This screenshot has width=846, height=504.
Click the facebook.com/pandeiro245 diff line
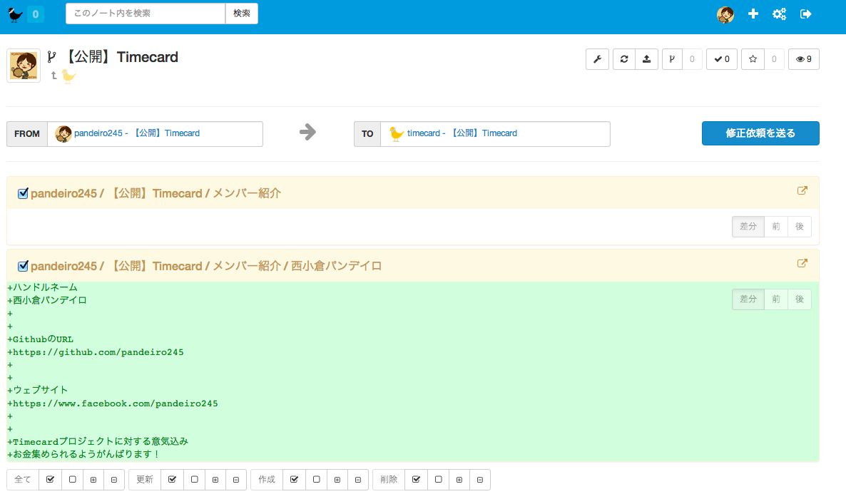[x=113, y=403]
